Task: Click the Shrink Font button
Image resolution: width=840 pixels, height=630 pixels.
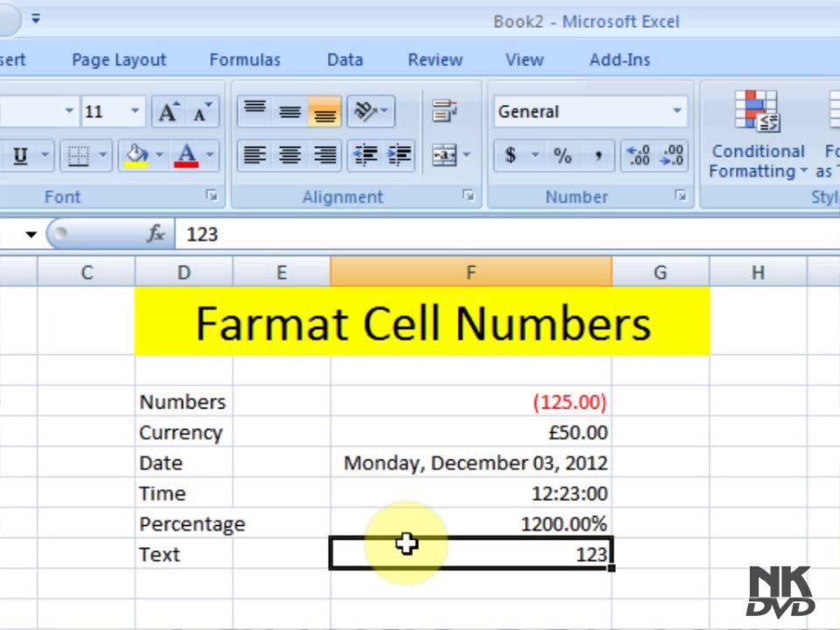Action: pos(202,111)
